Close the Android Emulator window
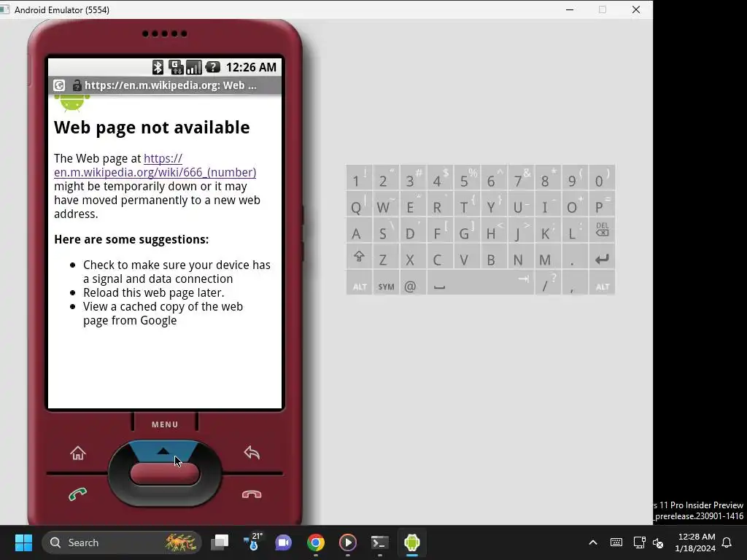Image resolution: width=747 pixels, height=560 pixels. point(636,9)
